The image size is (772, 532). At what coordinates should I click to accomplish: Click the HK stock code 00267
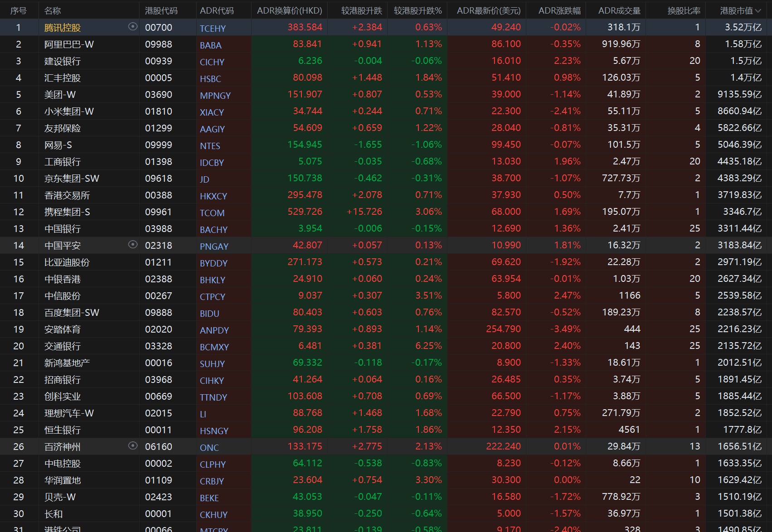coord(159,296)
